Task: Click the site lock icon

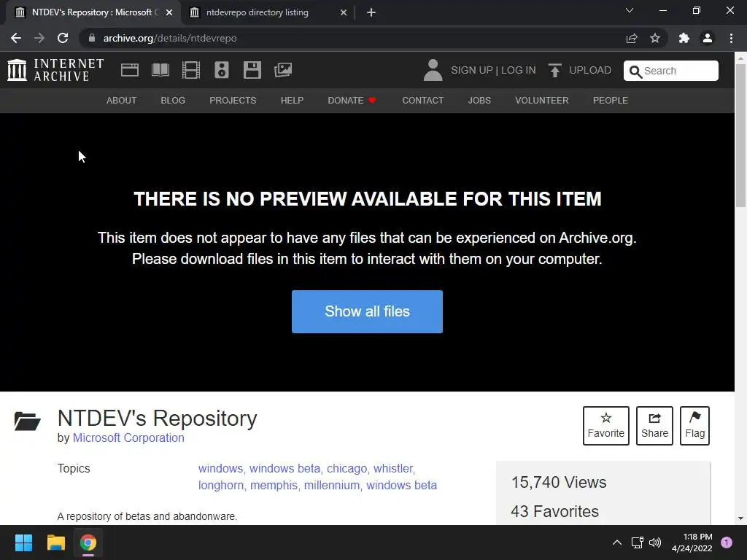Action: [92, 38]
